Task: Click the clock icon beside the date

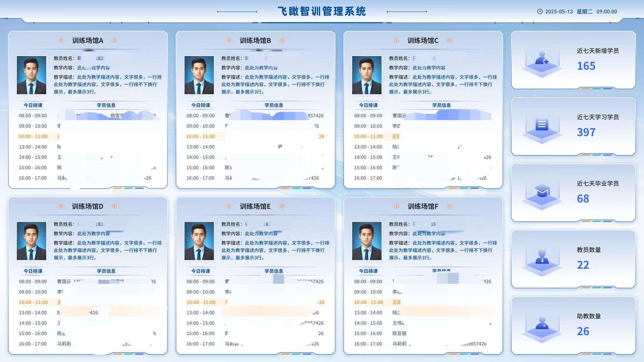Action: [x=540, y=12]
